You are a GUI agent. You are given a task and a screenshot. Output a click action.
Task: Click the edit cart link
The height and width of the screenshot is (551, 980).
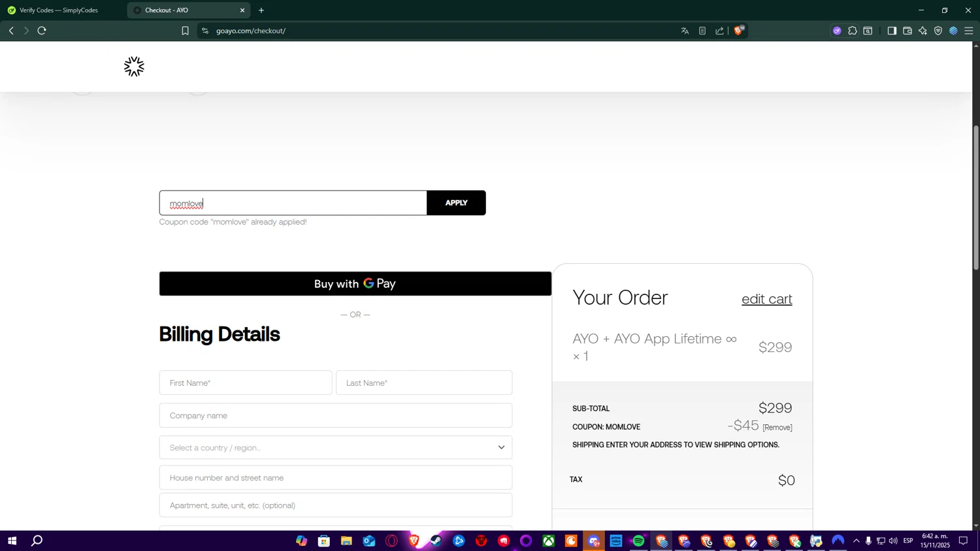pos(767,299)
